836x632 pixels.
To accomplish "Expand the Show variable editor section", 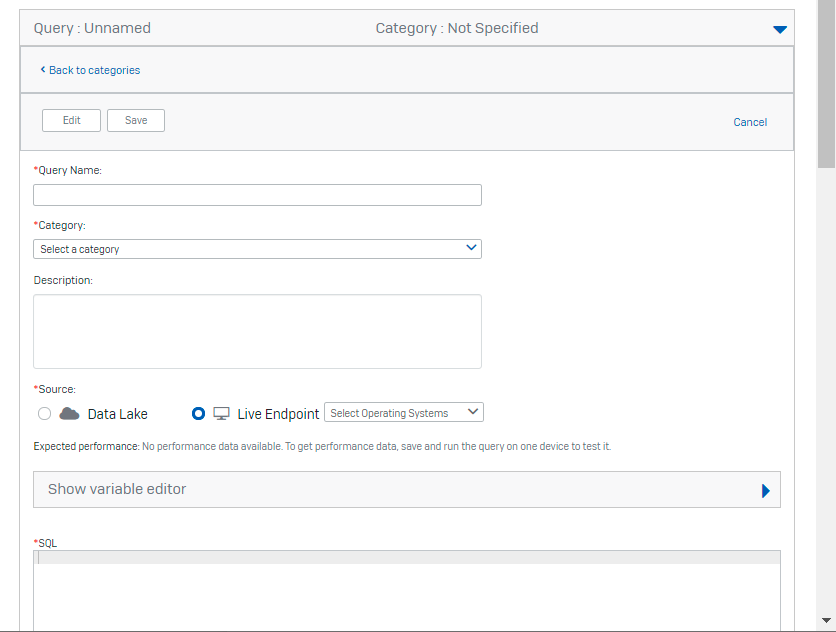I will click(x=400, y=490).
